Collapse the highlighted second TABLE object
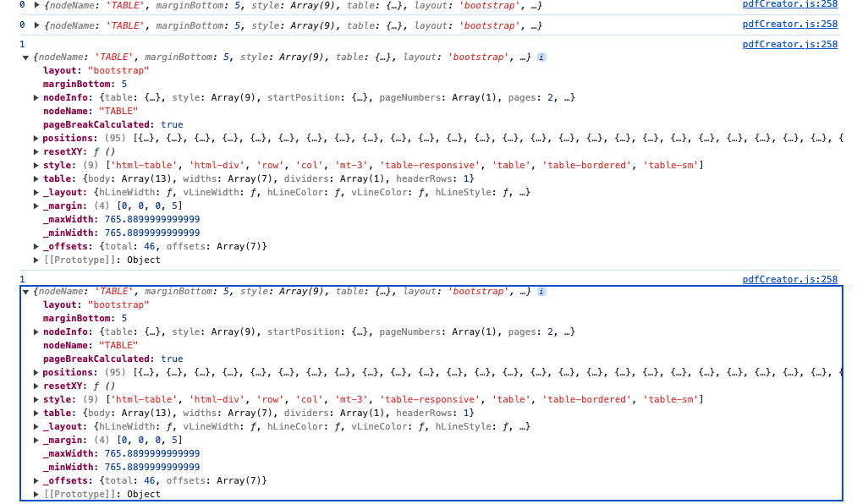 [x=25, y=292]
